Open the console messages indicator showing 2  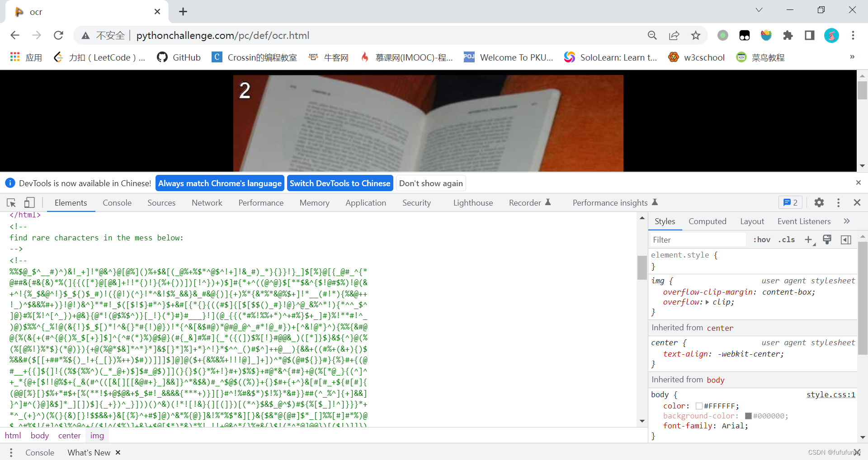point(790,202)
